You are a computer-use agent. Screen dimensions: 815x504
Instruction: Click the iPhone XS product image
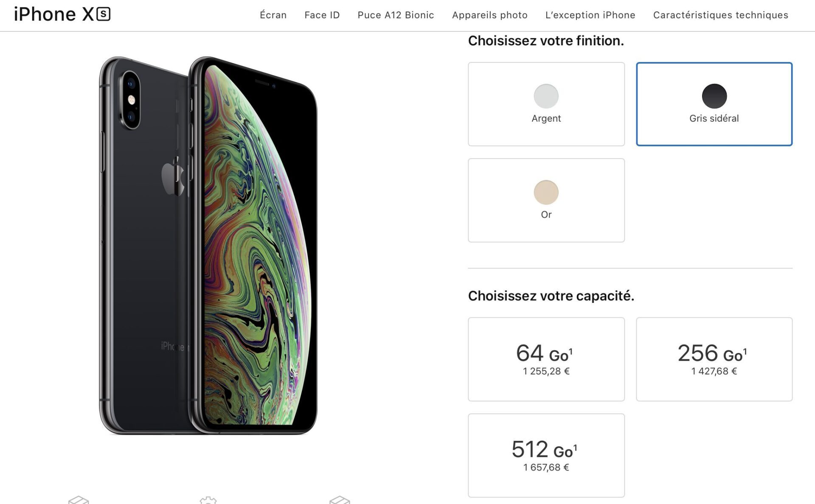[x=208, y=245]
